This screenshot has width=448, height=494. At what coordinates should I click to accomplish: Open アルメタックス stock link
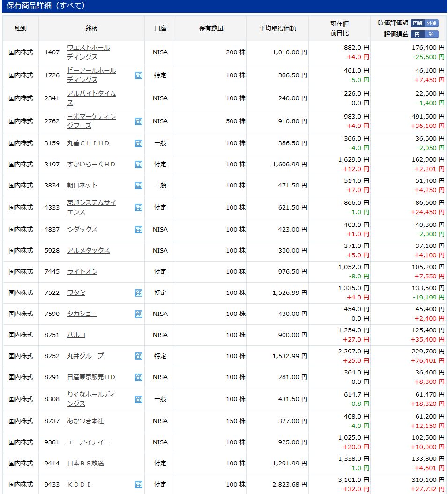coord(88,251)
